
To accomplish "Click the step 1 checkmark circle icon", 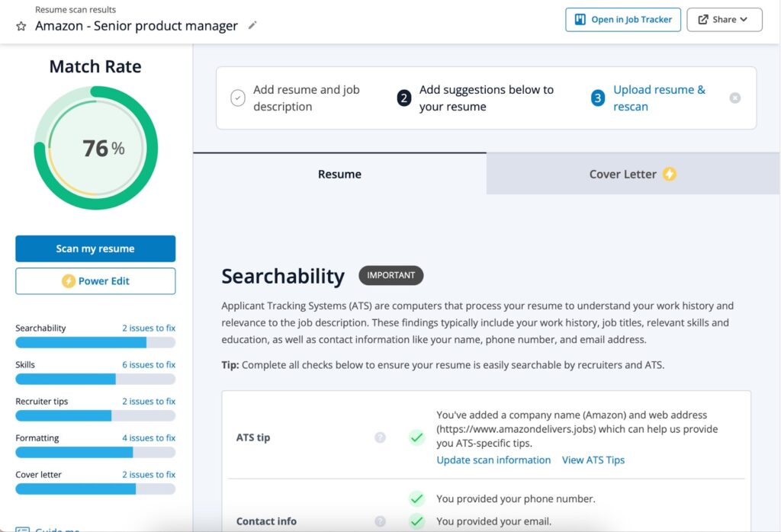I will 238,98.
